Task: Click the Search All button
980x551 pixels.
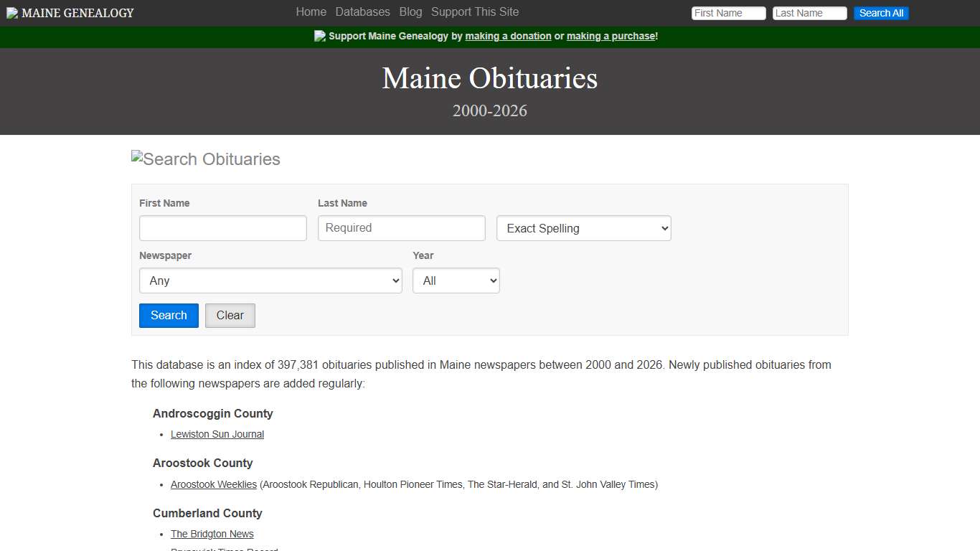Action: pyautogui.click(x=881, y=13)
